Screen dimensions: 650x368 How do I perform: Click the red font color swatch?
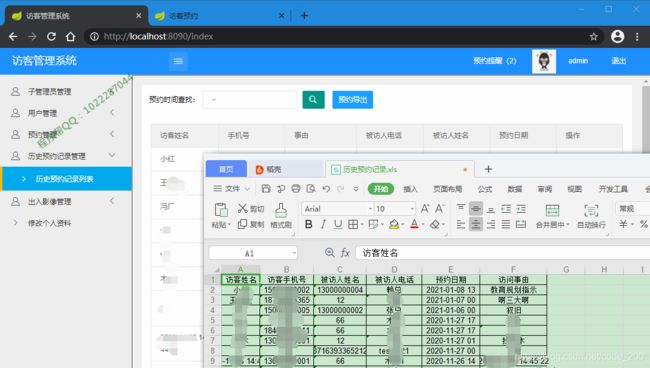pos(414,224)
